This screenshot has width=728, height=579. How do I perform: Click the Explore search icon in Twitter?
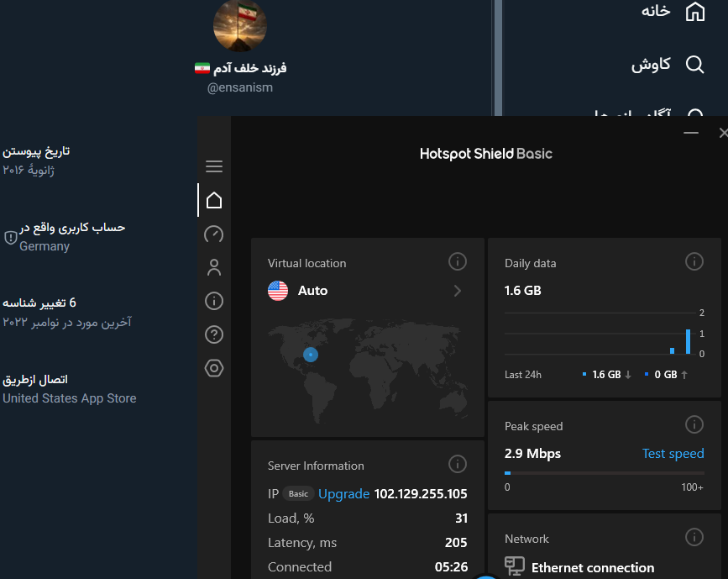(695, 65)
